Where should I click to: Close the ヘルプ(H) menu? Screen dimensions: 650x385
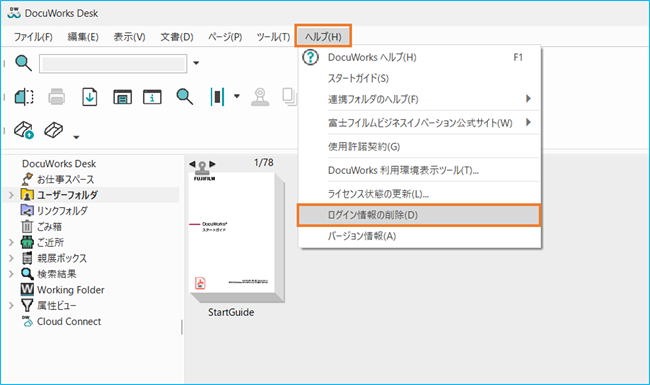click(x=323, y=36)
